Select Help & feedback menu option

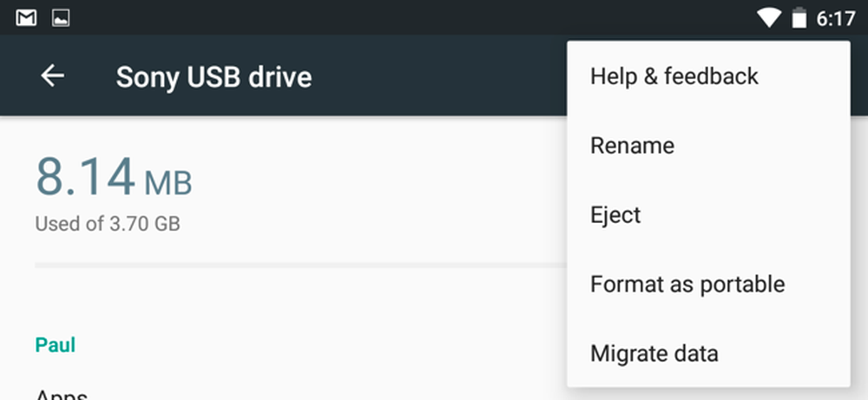(x=708, y=75)
